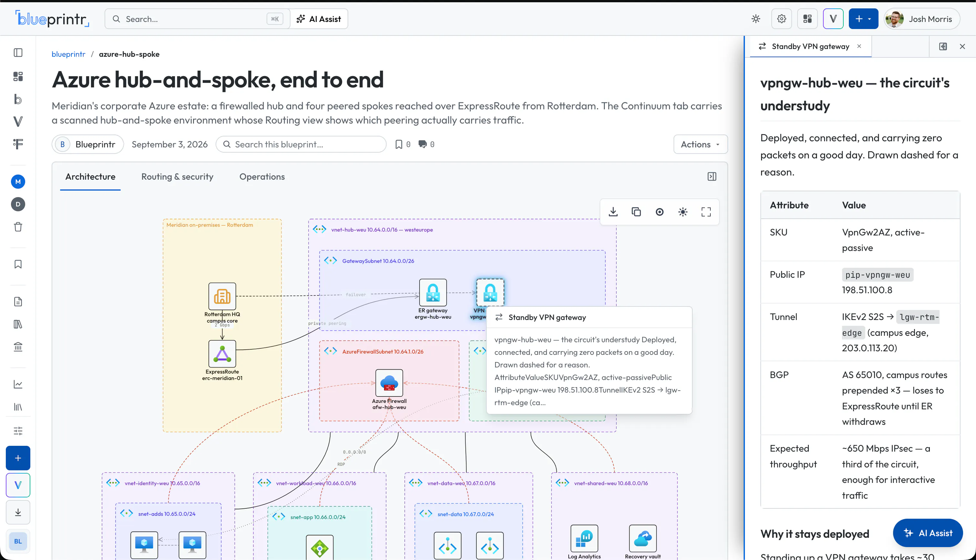Click the 'Why it stays deployed' heading

pyautogui.click(x=815, y=534)
